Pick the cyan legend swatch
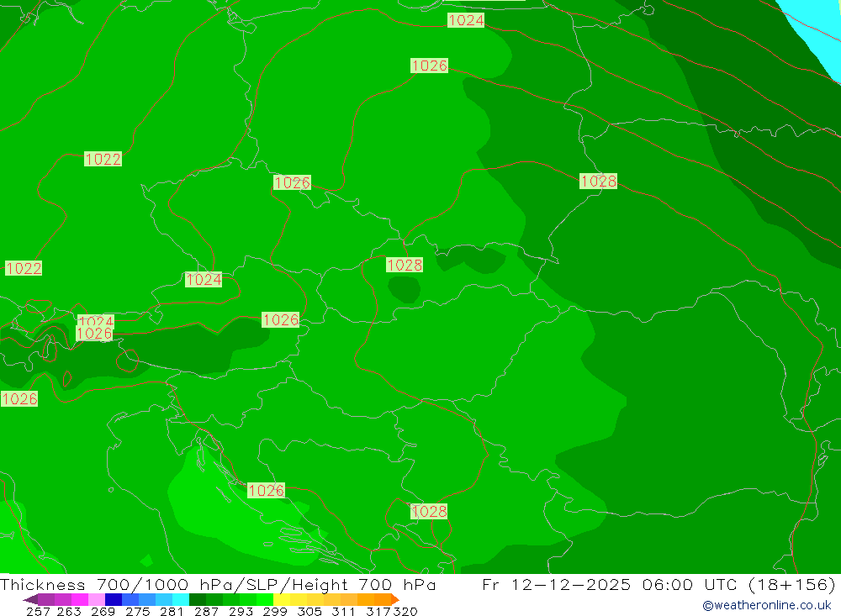 click(181, 599)
